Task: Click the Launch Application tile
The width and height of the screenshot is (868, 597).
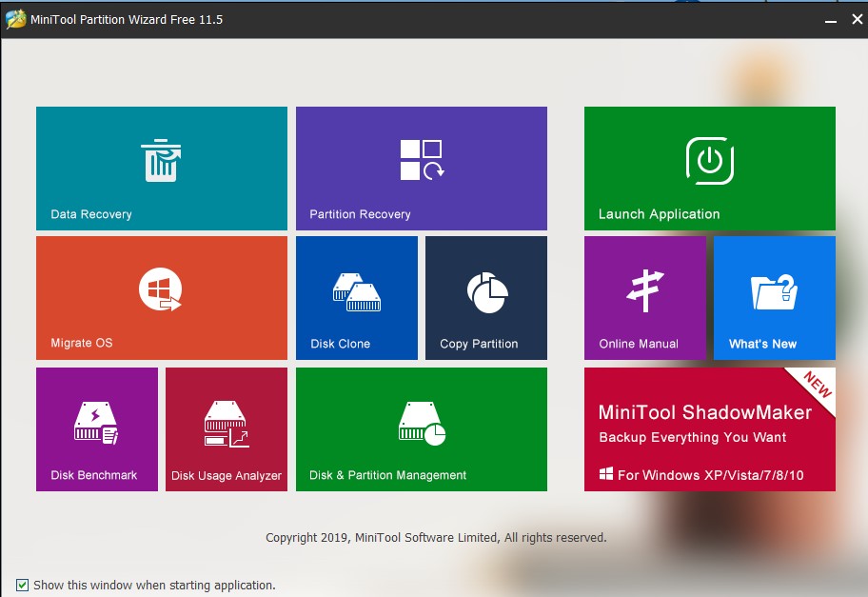Action: click(709, 169)
